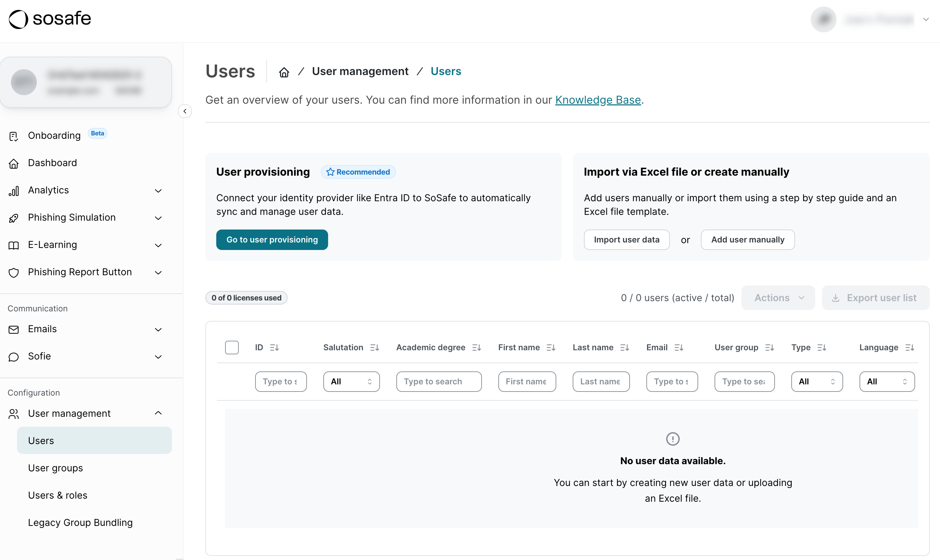
Task: Open E-Learning via its book icon
Action: point(14,245)
